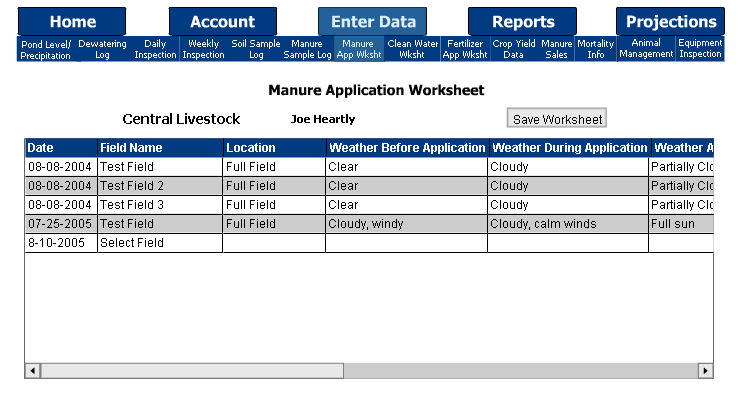This screenshot has width=746, height=400.
Task: Click the Test Field 3 cell
Action: tap(160, 205)
